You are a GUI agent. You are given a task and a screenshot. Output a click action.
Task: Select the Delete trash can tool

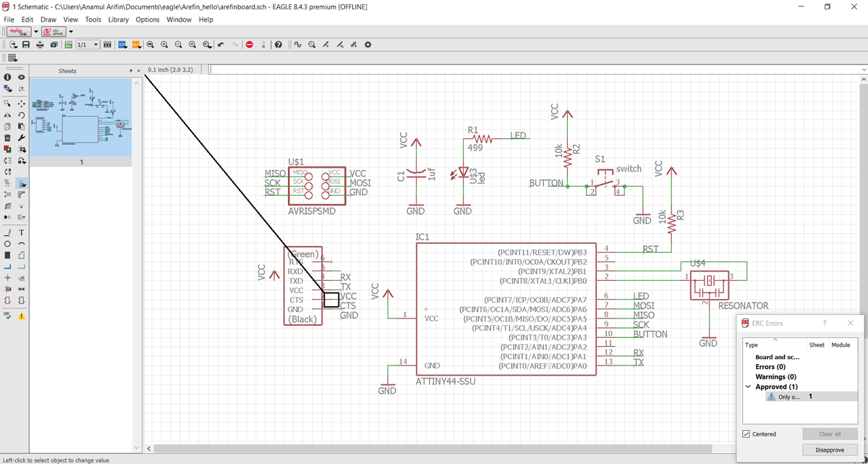click(x=7, y=138)
